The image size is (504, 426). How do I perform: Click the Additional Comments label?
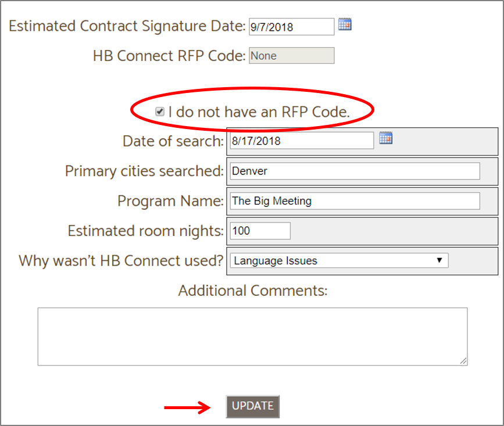[252, 290]
